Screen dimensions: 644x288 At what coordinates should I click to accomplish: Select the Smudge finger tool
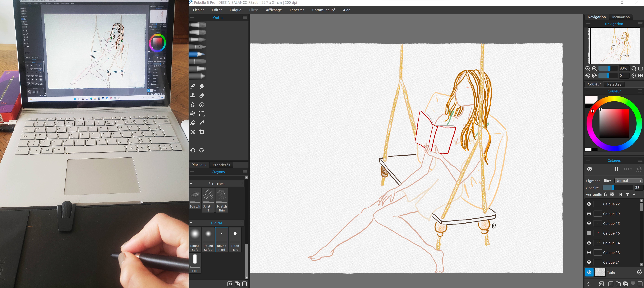click(x=202, y=87)
